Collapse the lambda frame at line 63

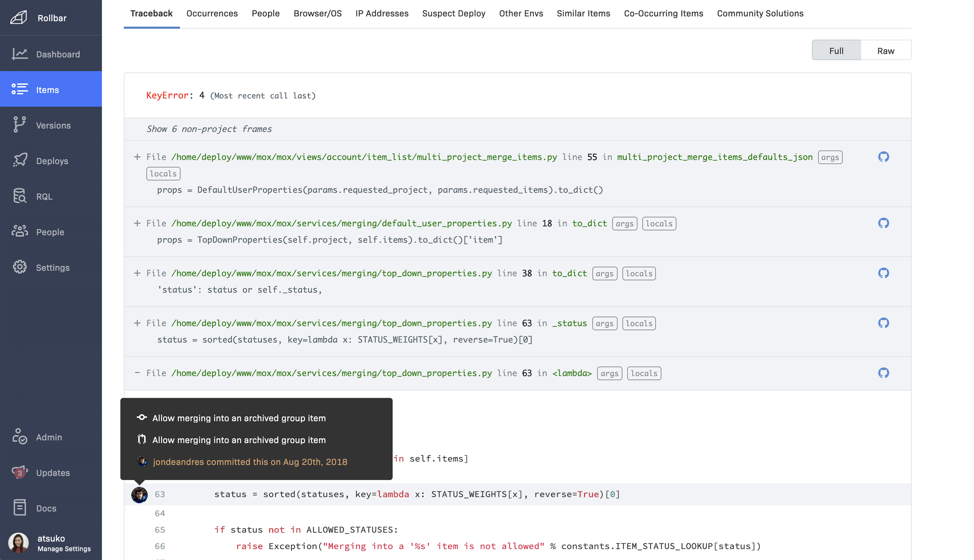coord(137,373)
